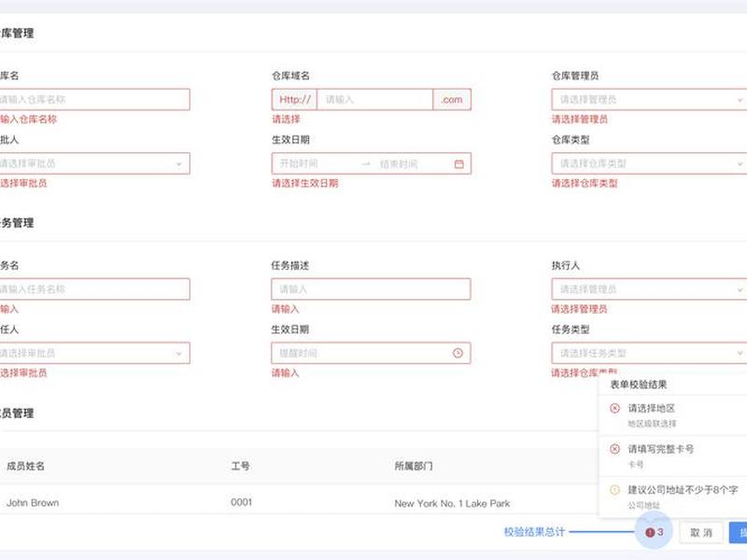This screenshot has height=560, width=747.
Task: Click the 取消 button
Action: tap(701, 532)
